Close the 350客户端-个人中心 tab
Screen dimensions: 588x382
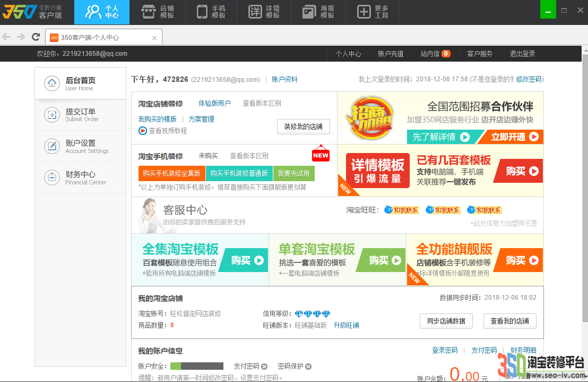pos(154,38)
